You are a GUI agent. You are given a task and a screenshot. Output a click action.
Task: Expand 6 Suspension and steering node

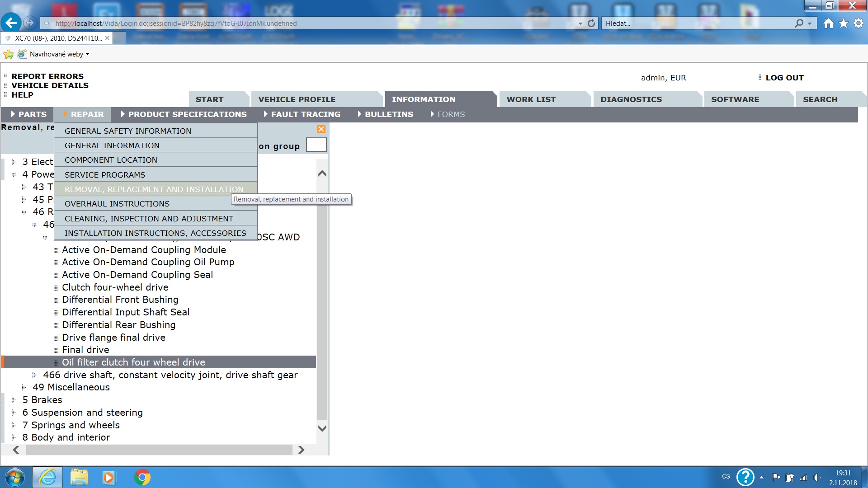[14, 413]
